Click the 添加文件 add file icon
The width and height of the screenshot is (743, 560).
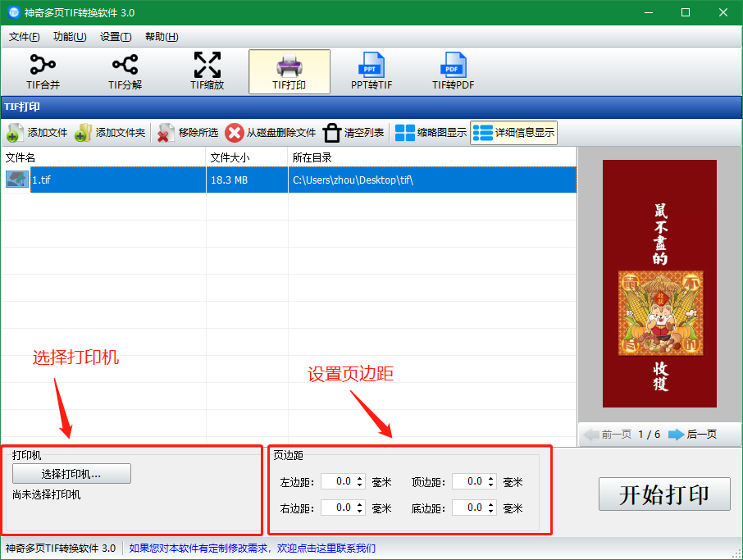click(16, 133)
